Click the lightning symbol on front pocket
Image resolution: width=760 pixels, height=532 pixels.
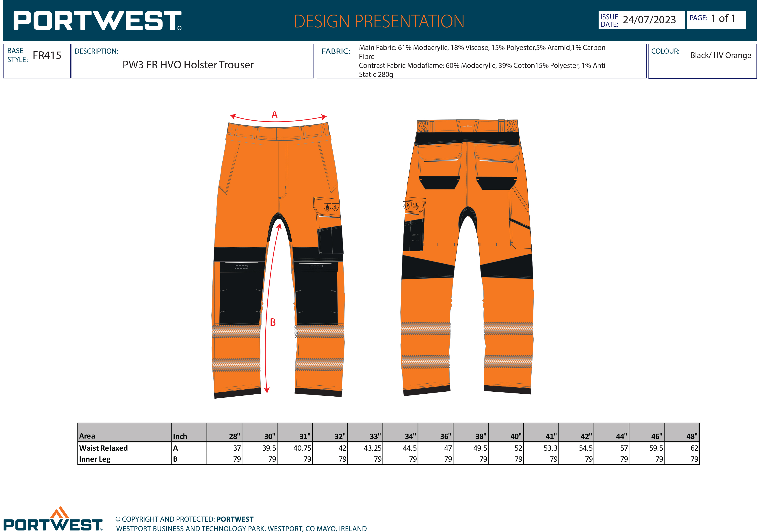click(x=335, y=207)
